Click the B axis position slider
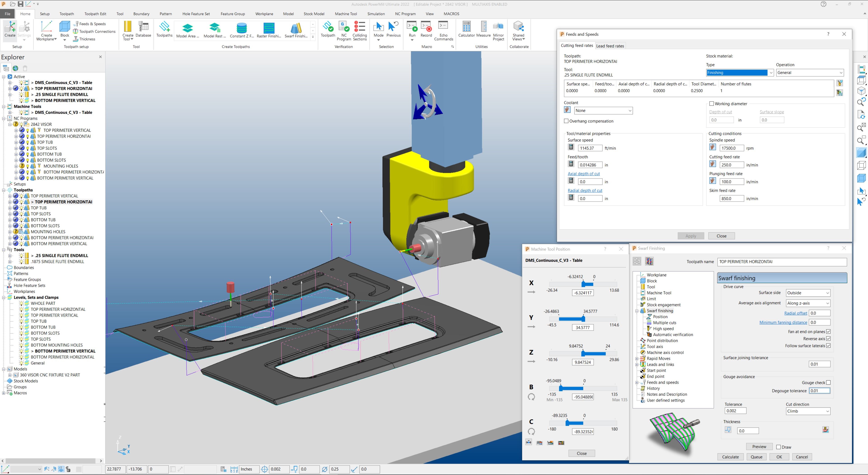The height and width of the screenshot is (475, 868). [x=583, y=388]
